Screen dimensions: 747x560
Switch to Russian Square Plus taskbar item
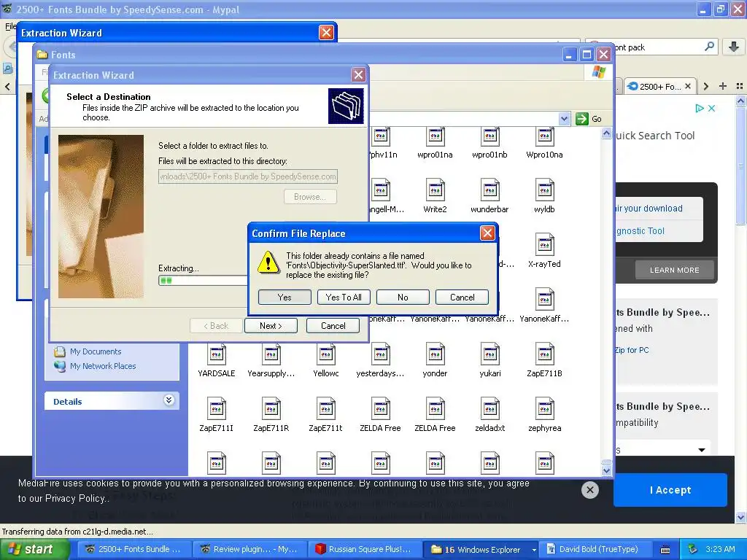365,550
